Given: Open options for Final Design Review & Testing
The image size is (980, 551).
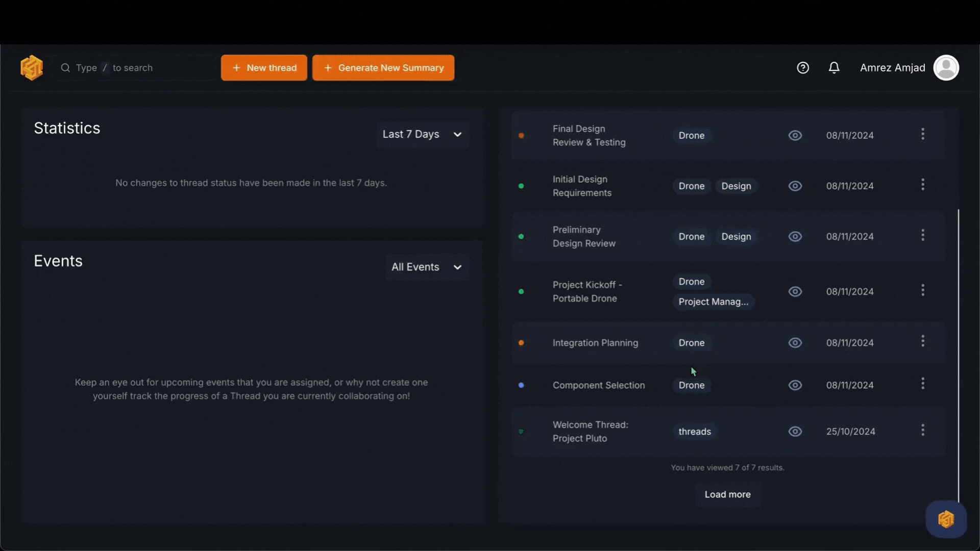Looking at the screenshot, I should click(x=923, y=134).
